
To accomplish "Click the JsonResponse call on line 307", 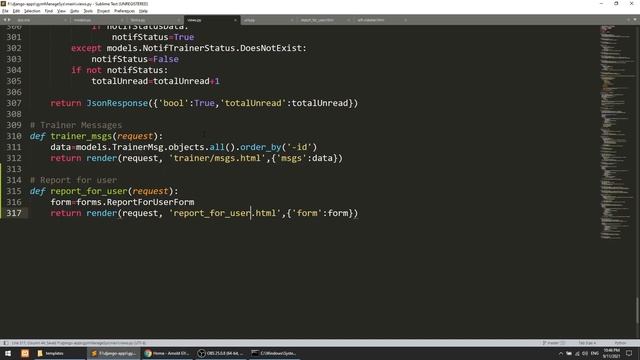I will tap(117, 103).
